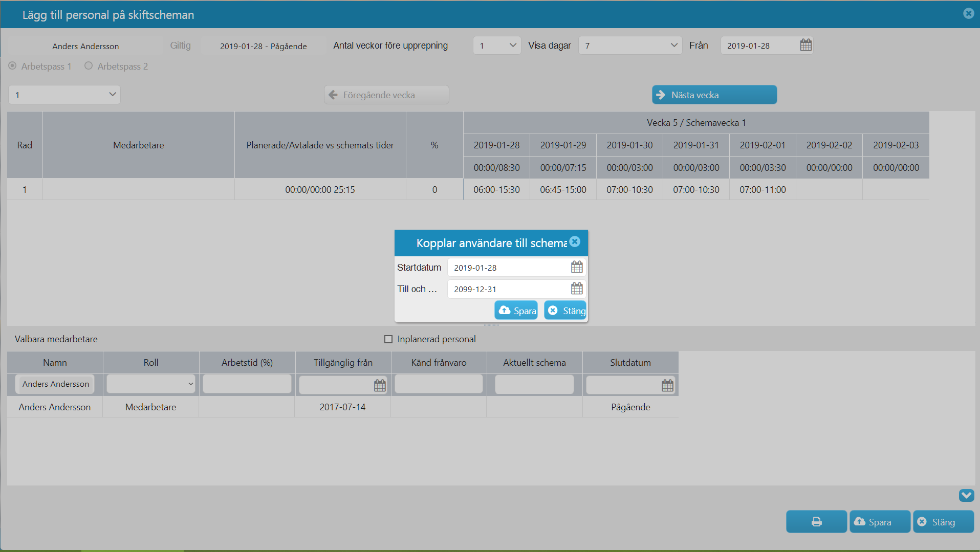Viewport: 980px width, 552px height.
Task: Click the Tillgänglig från column header
Action: 343,363
